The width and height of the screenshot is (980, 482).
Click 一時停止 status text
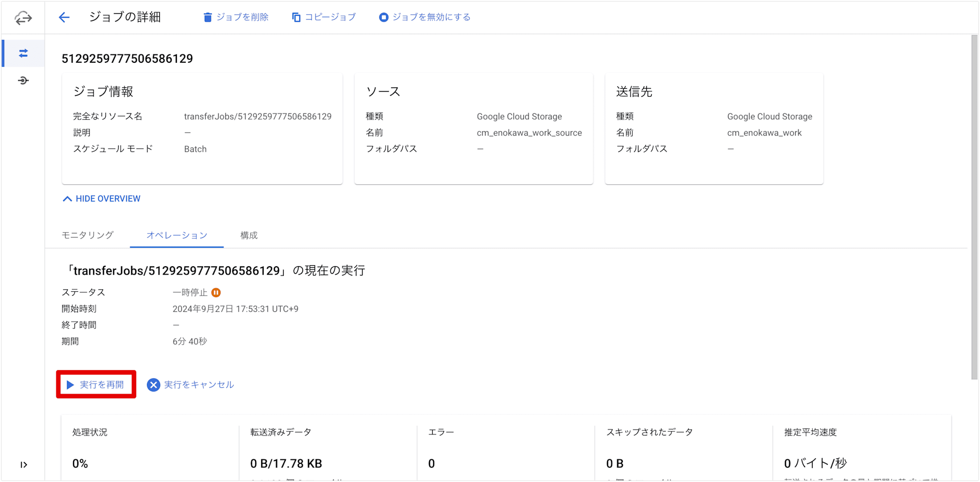(190, 293)
